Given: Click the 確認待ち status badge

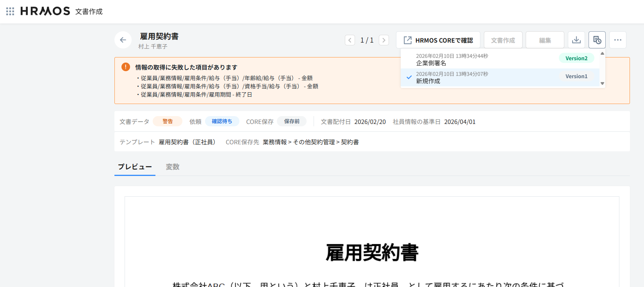Looking at the screenshot, I should (222, 122).
